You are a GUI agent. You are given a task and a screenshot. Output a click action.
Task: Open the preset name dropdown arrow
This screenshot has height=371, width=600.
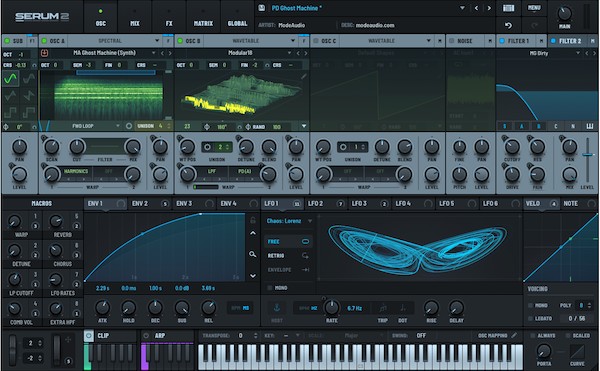(x=462, y=8)
